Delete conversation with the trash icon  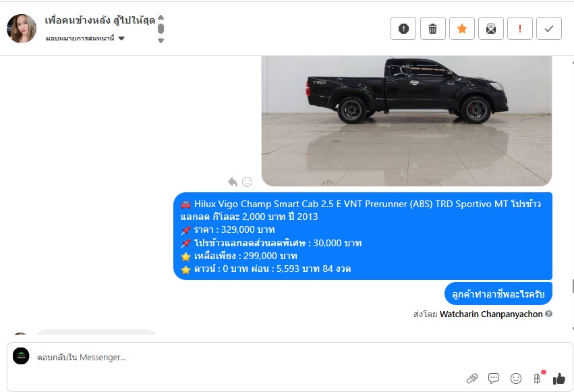point(433,28)
